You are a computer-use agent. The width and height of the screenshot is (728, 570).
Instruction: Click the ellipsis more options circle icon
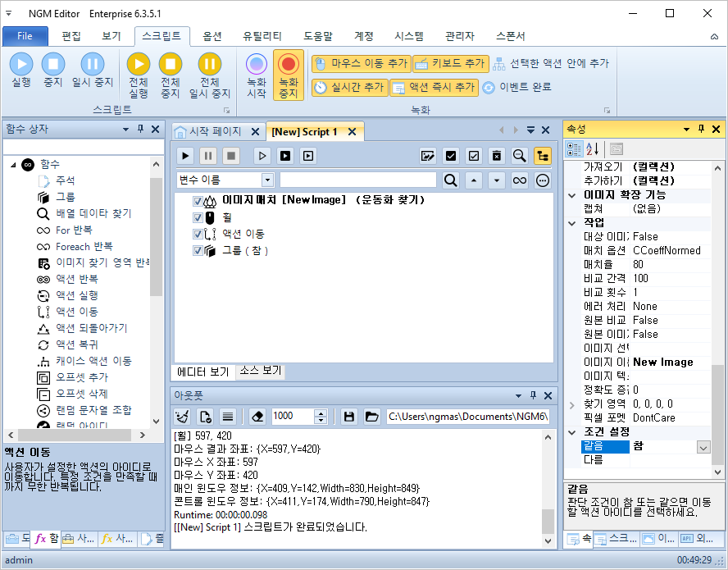[x=542, y=180]
